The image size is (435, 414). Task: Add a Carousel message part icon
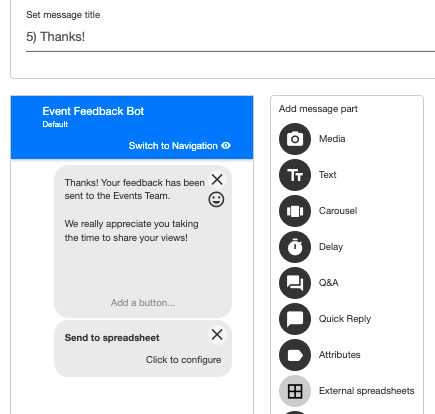295,211
